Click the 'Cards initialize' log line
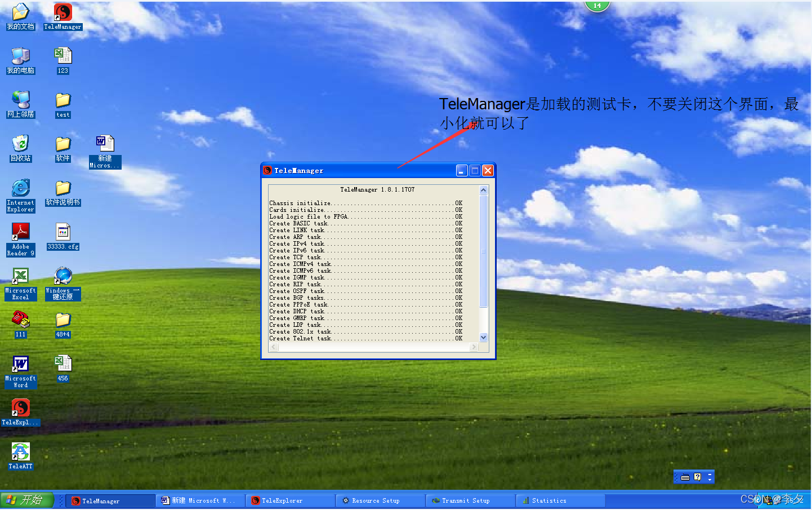The height and width of the screenshot is (510, 812). (366, 210)
